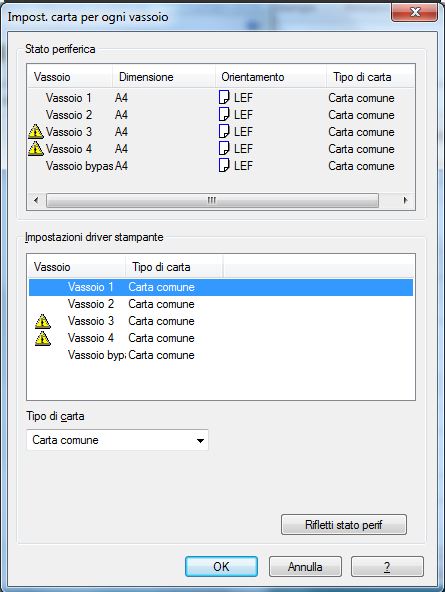Click the Dimensione column header

tap(164, 77)
